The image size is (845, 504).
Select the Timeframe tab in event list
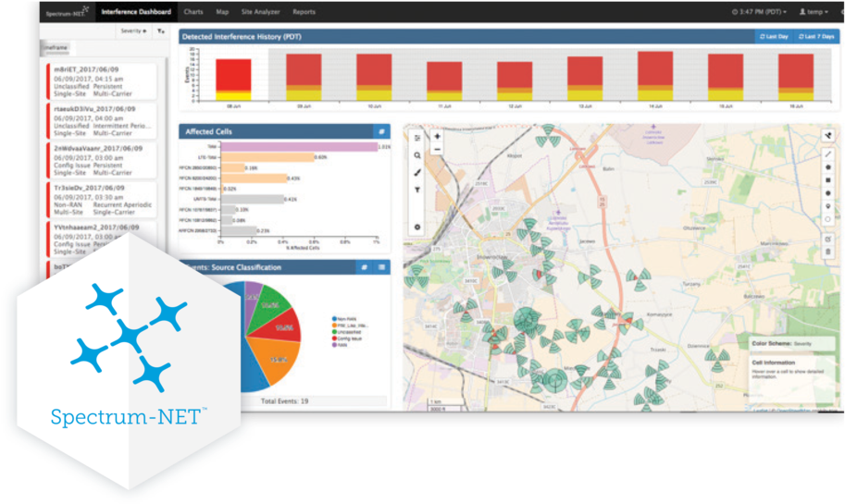tap(56, 47)
